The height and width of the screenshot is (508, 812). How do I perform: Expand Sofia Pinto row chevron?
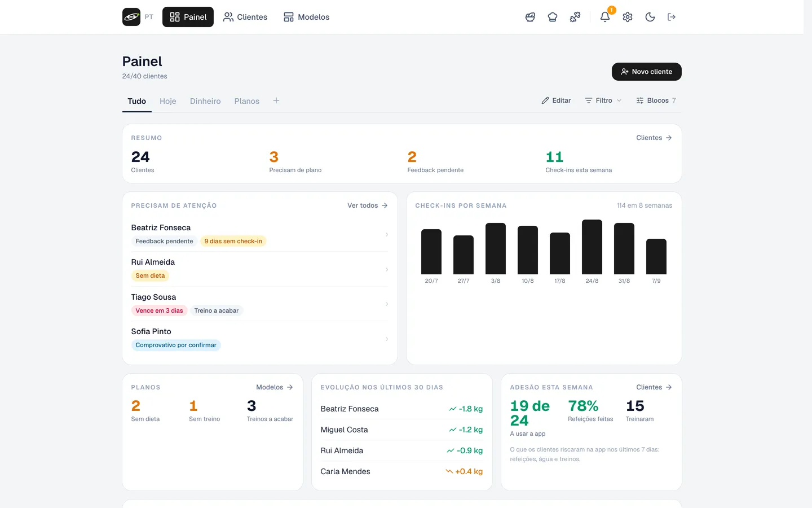tap(387, 339)
